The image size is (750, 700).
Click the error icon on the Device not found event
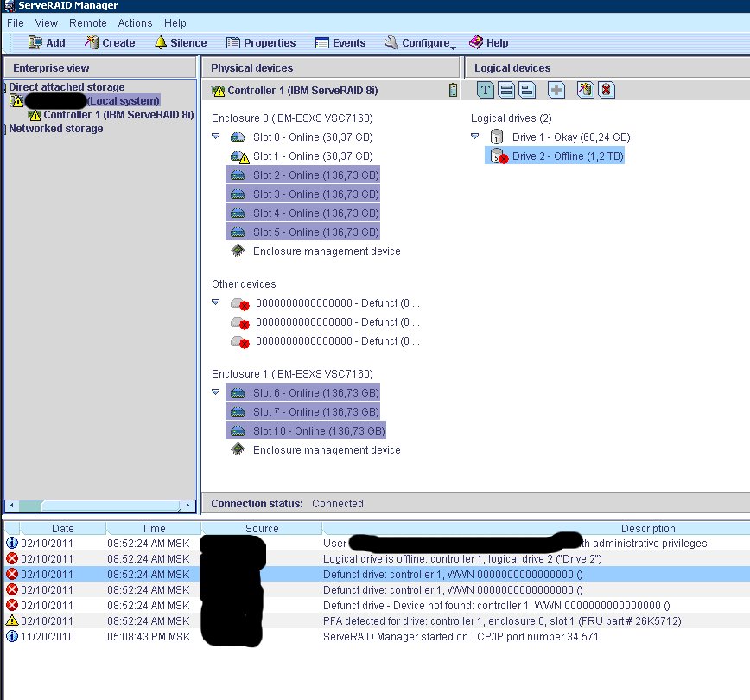click(x=12, y=605)
